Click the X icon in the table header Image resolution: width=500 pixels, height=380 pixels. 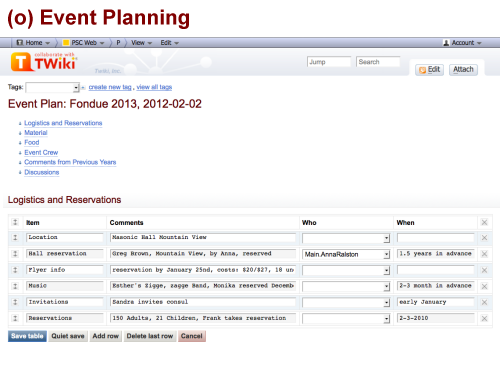pyautogui.click(x=484, y=222)
